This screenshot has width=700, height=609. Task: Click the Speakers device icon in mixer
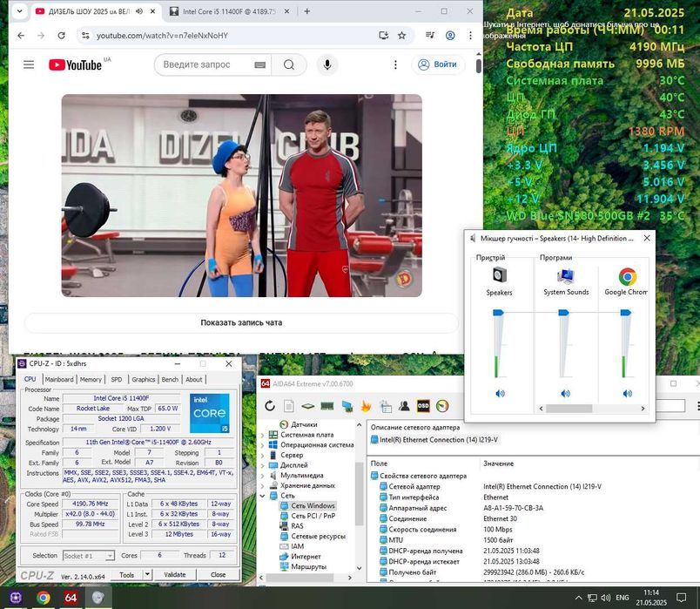499,276
